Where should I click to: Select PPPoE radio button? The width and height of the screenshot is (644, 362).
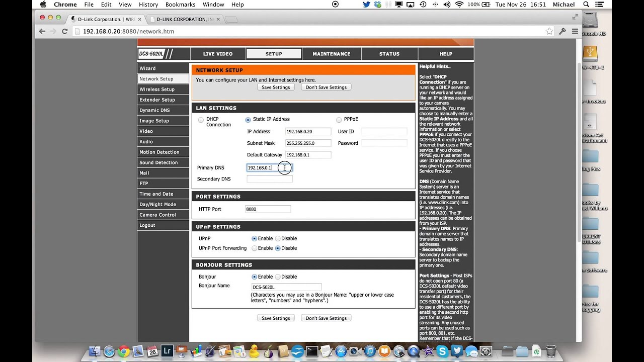pos(339,120)
